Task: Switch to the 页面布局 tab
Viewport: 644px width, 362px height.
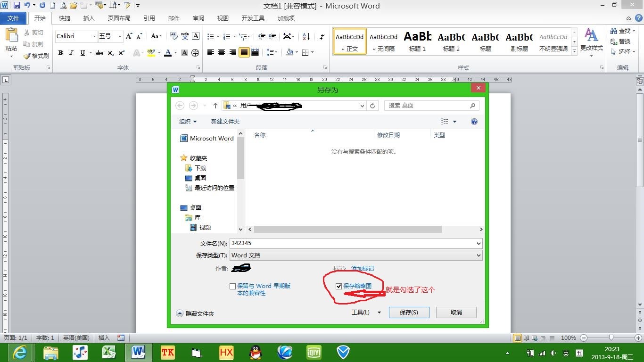Action: (x=119, y=18)
